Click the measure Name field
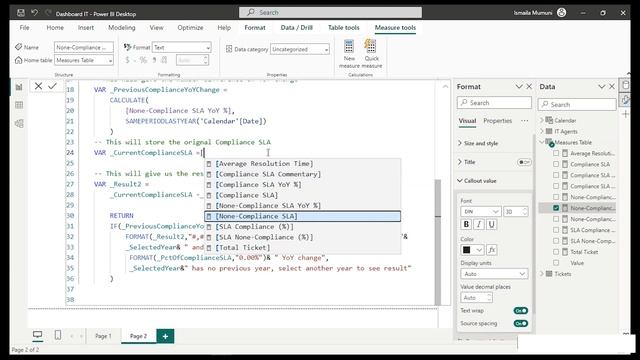Screen dimensions: 640x360 coord(84,48)
